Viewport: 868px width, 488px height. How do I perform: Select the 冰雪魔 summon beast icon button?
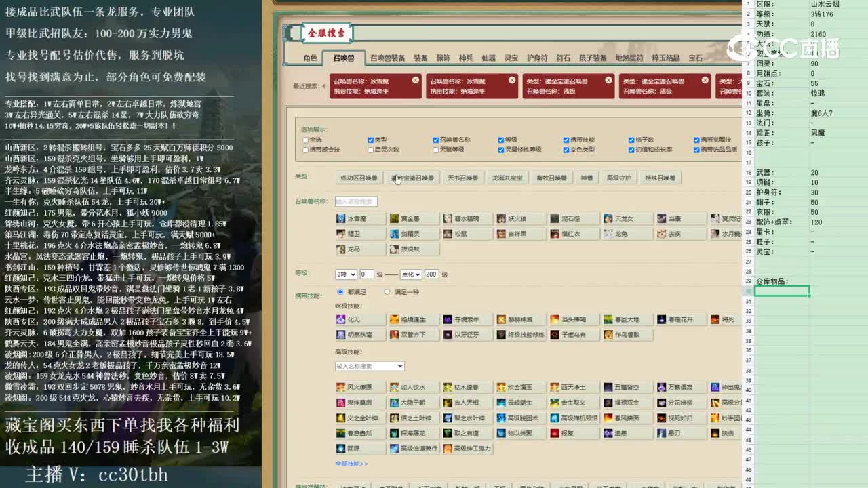coord(359,219)
